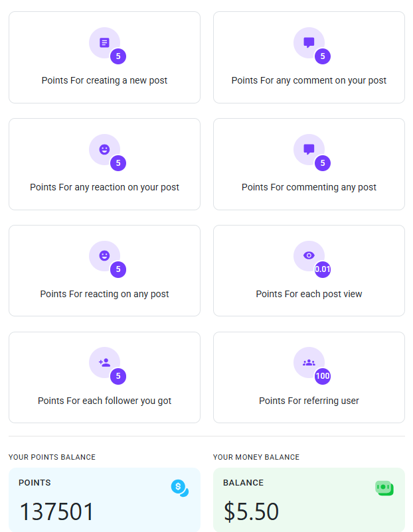
Task: Select the 'Points For creating a new post' text
Action: point(104,81)
